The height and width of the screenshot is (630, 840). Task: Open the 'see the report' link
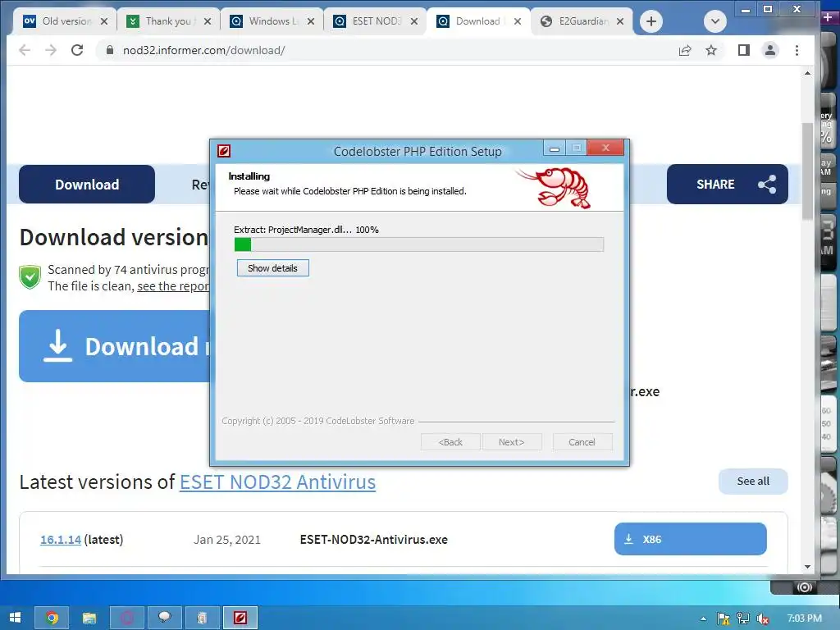point(173,286)
